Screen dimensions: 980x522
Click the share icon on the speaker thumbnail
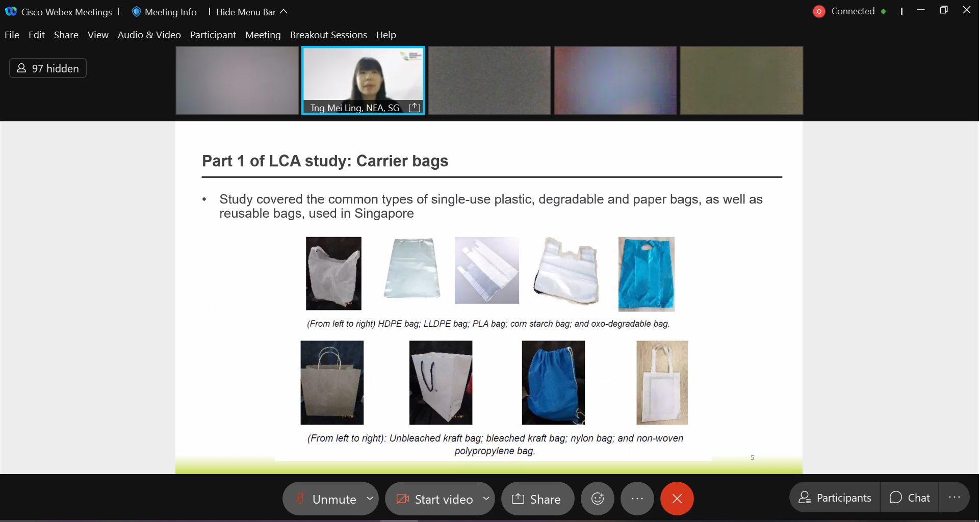point(415,108)
